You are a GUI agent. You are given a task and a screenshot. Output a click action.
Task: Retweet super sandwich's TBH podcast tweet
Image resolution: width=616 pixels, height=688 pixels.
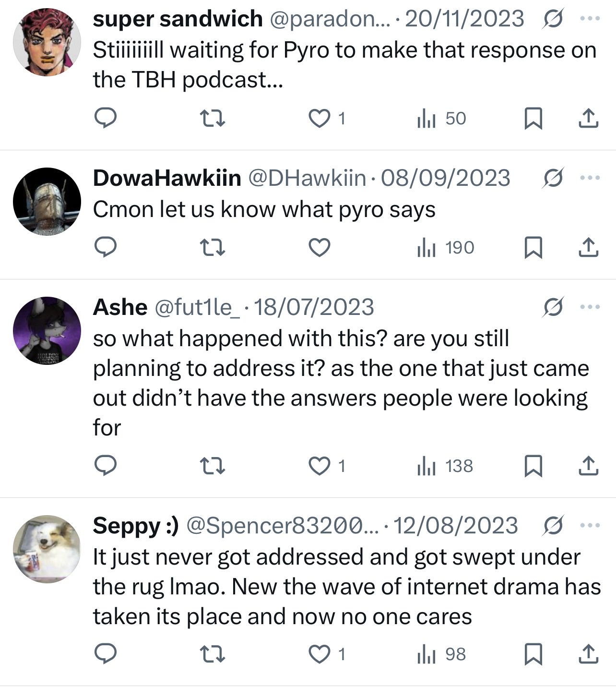coord(212,118)
